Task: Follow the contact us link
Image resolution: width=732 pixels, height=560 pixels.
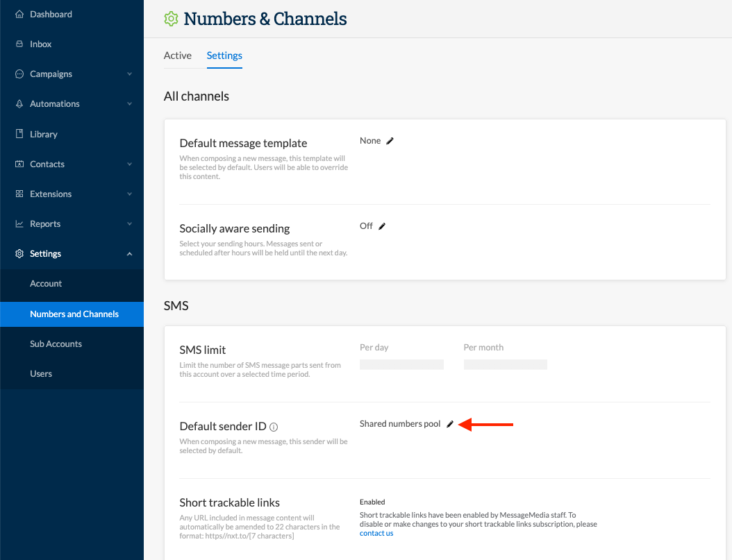Action: click(376, 533)
